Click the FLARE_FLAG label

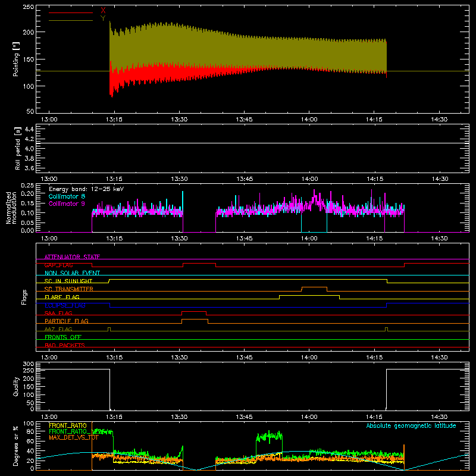tap(62, 297)
